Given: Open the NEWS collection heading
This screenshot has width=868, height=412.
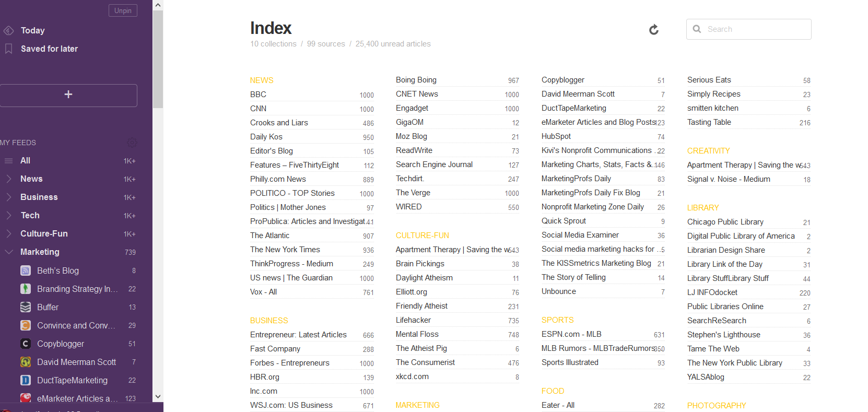Looking at the screenshot, I should click(x=262, y=80).
